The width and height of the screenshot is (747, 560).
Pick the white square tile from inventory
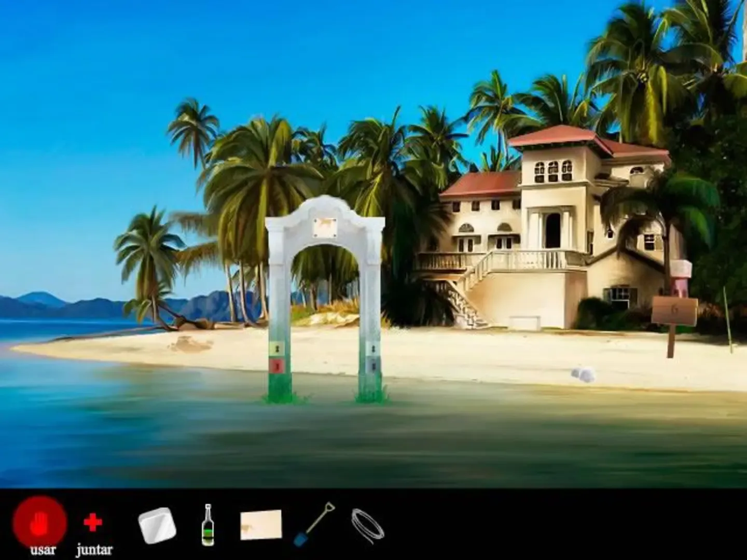(x=157, y=525)
